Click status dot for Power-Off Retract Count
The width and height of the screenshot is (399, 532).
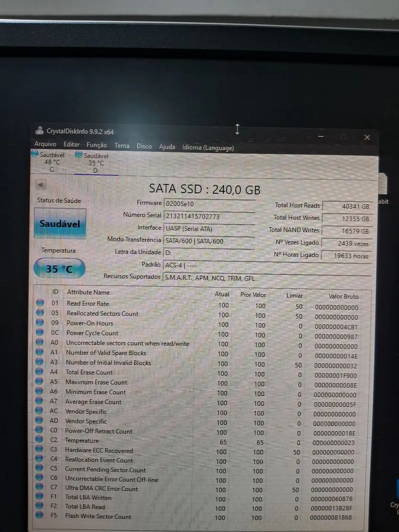point(39,430)
